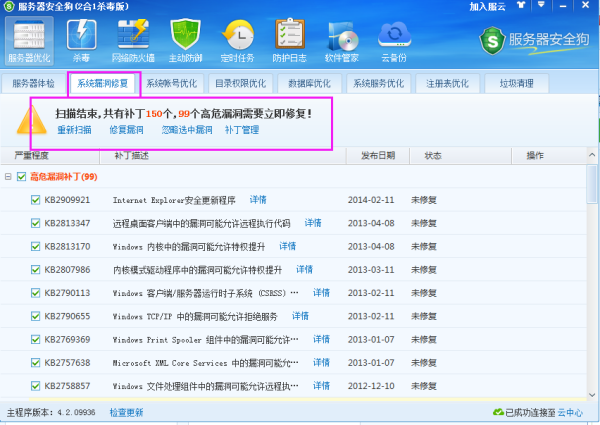The width and height of the screenshot is (600, 425).
Task: Open the 补丁管理 link
Action: tap(242, 130)
